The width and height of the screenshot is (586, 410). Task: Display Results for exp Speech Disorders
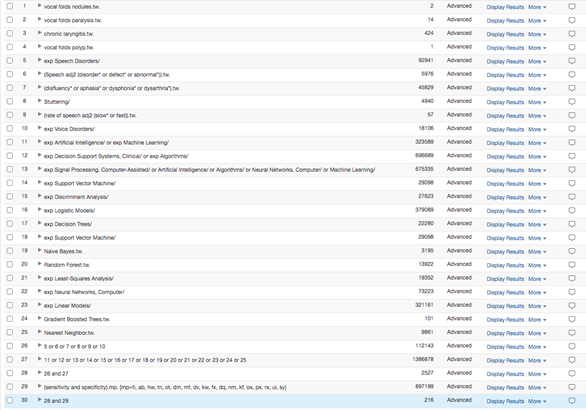tap(505, 61)
